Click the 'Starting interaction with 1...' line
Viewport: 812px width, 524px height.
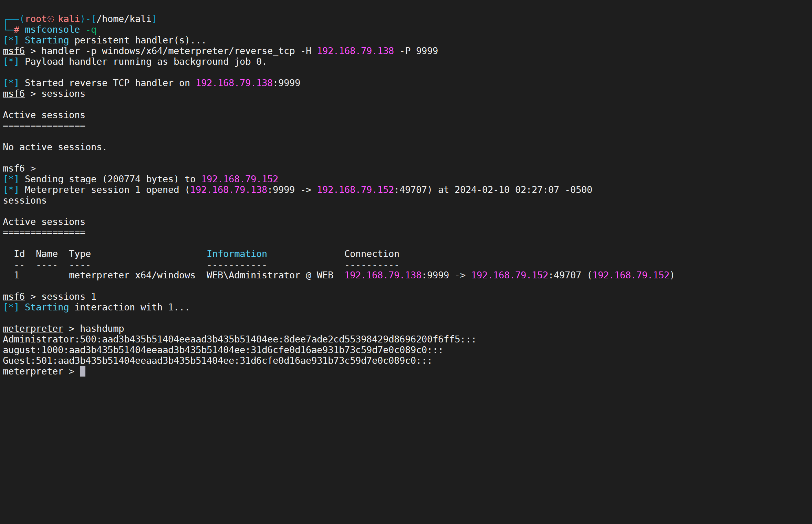[107, 307]
